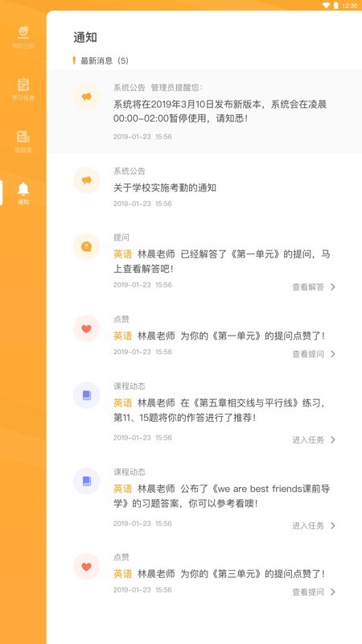This screenshot has height=644, width=362.
Task: Tap the Wi-Fi status bar icon
Action: tap(326, 6)
